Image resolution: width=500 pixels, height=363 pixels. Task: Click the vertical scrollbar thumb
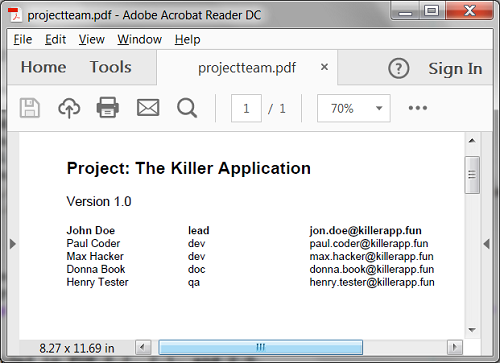[472, 175]
